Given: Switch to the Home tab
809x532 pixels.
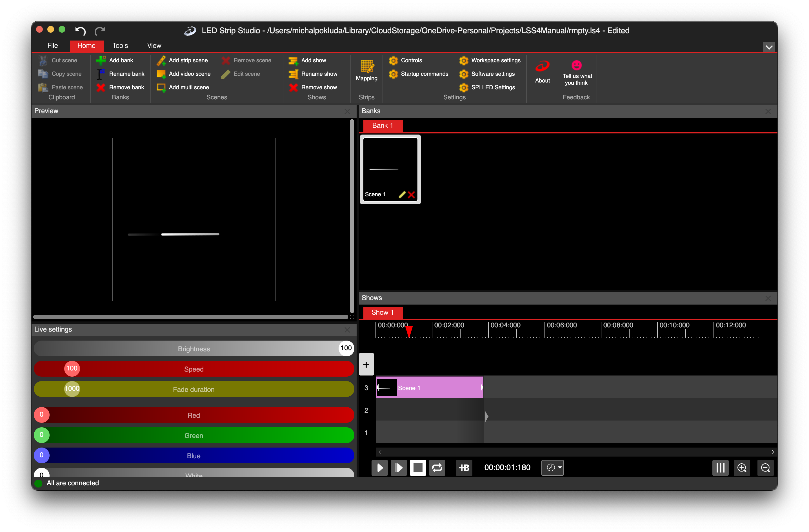Looking at the screenshot, I should pos(86,46).
